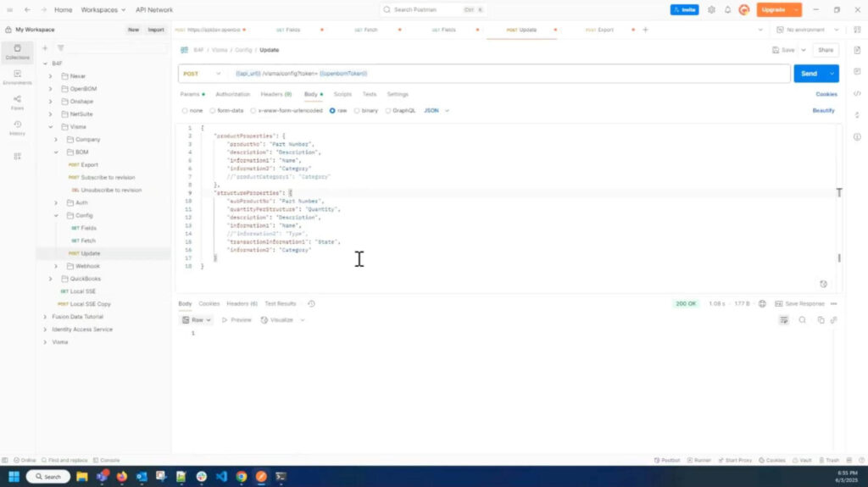The width and height of the screenshot is (868, 487).
Task: Click the Upgrade button
Action: click(773, 10)
